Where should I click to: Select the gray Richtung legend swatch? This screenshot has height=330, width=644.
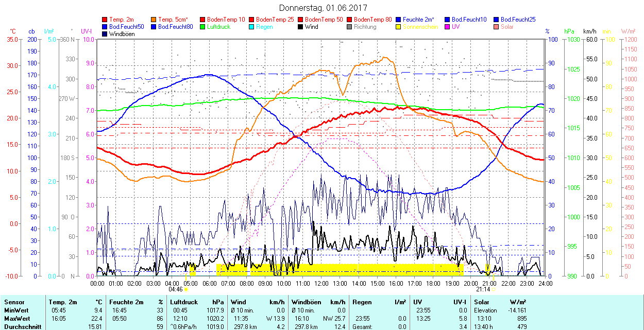pos(350,27)
